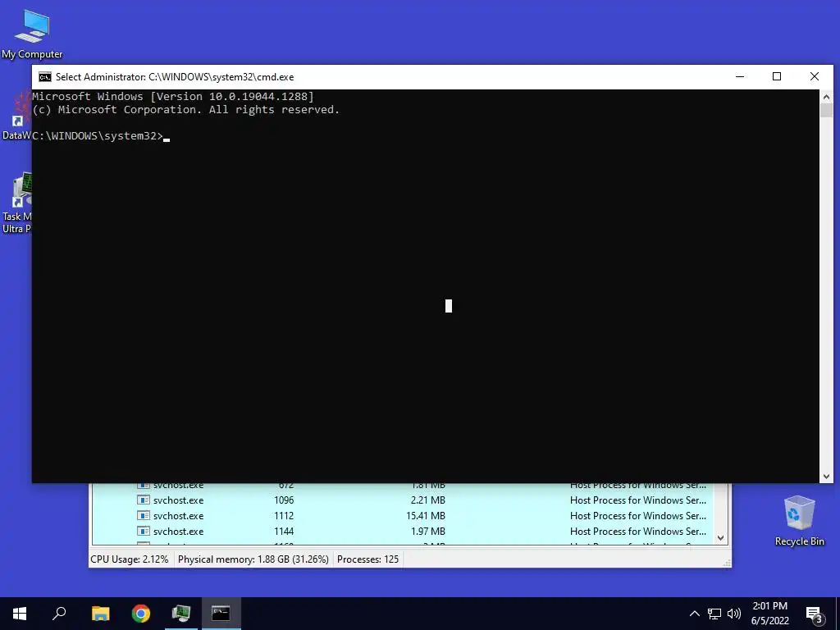Viewport: 840px width, 630px height.
Task: Click the Task Manager Ultra desktop shortcut
Action: [x=16, y=203]
